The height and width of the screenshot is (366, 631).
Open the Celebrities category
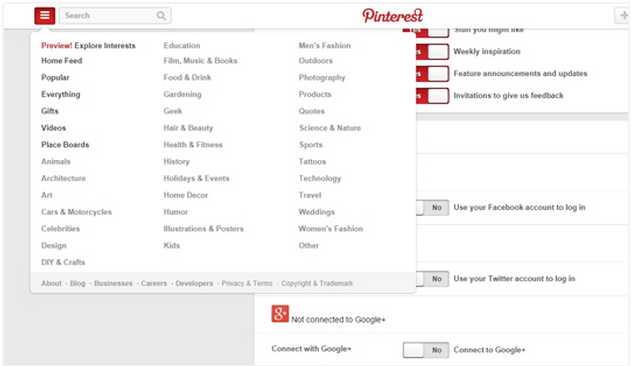pyautogui.click(x=60, y=229)
